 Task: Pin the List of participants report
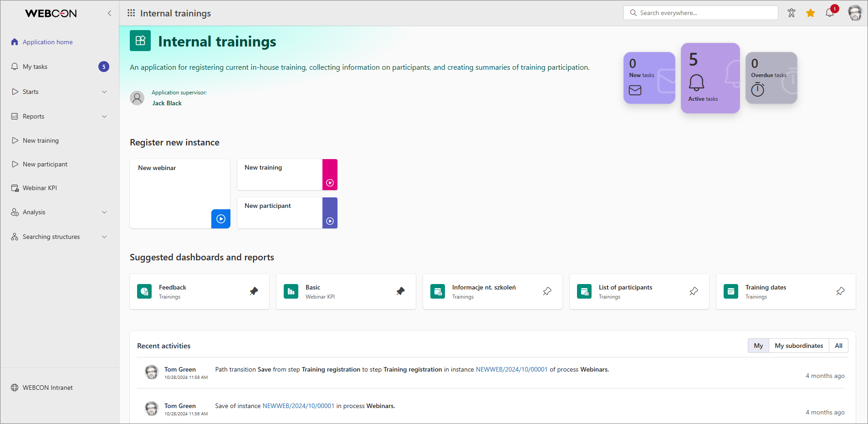tap(694, 291)
